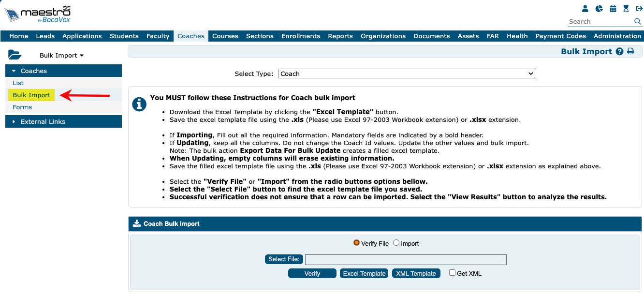644x296 pixels.
Task: Click the hourglass icon in header
Action: point(626,9)
